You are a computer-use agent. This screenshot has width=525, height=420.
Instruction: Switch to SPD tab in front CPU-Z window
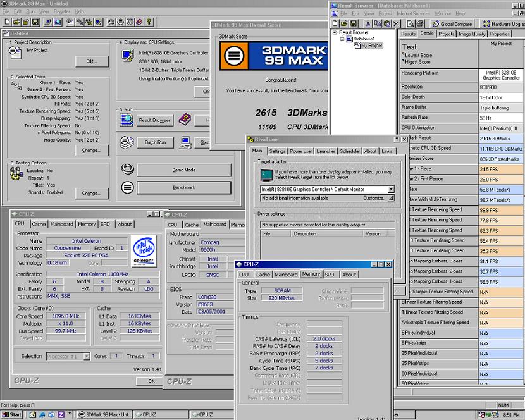330,275
